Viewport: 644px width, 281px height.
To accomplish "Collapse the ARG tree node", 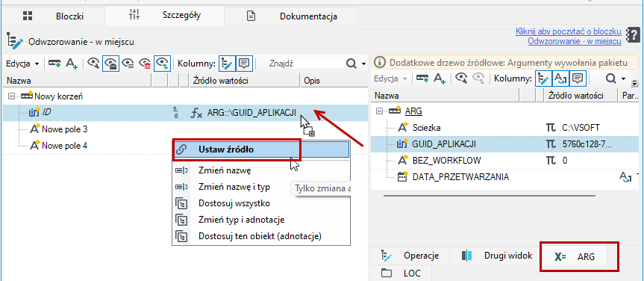I will pyautogui.click(x=379, y=111).
